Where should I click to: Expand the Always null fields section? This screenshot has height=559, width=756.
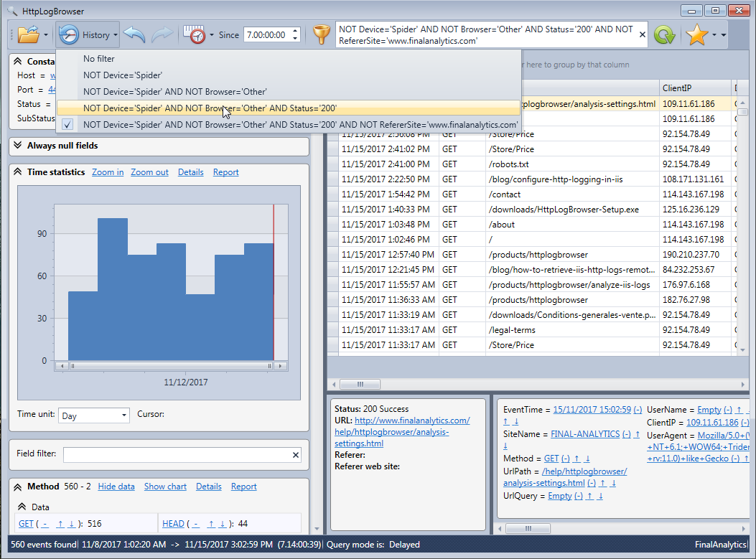[18, 146]
